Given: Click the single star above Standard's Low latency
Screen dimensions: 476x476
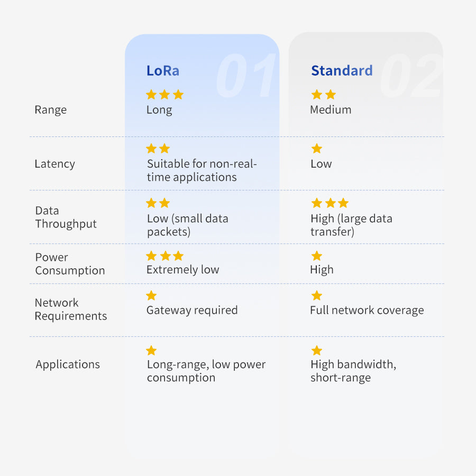Looking at the screenshot, I should (317, 149).
